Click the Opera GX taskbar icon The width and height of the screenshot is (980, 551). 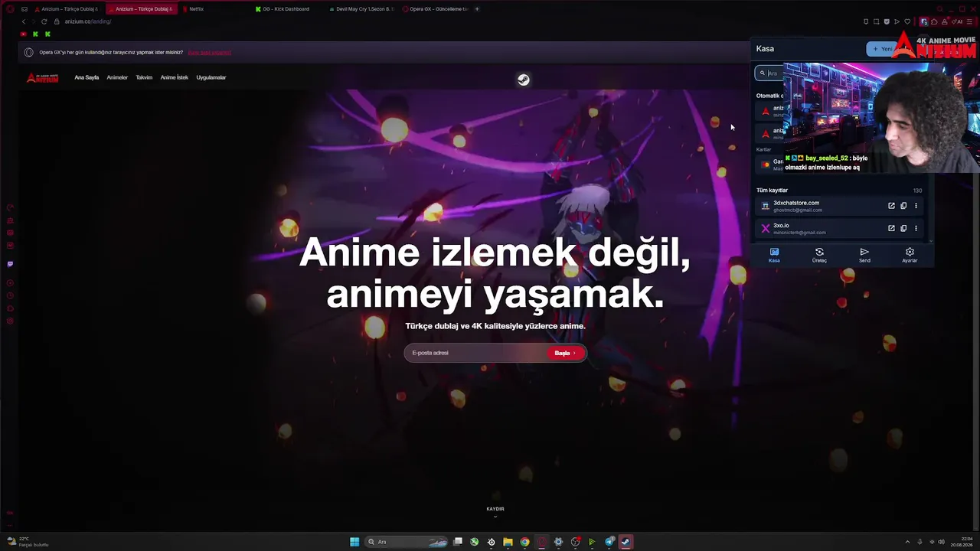(541, 542)
